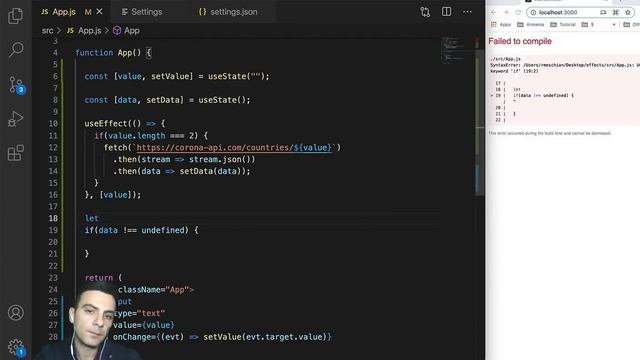Click './src/App.js' in error message

coord(505,59)
